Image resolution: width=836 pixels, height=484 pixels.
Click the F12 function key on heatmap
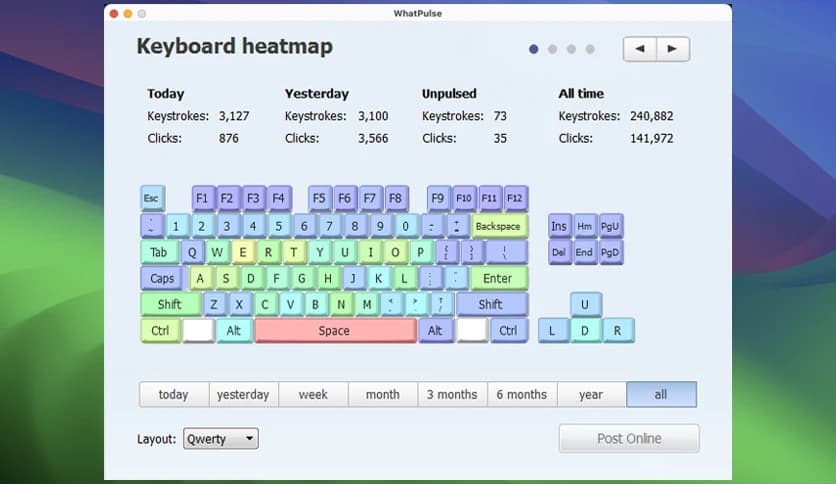515,198
